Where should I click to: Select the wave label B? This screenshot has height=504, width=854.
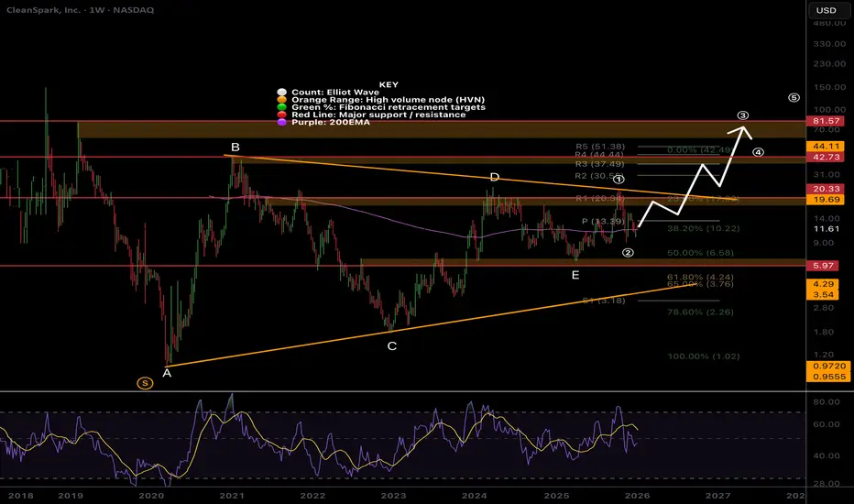click(235, 148)
